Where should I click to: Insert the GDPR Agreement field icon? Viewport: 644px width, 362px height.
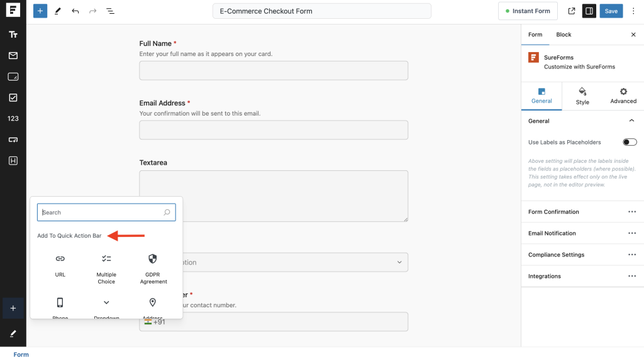pyautogui.click(x=153, y=258)
